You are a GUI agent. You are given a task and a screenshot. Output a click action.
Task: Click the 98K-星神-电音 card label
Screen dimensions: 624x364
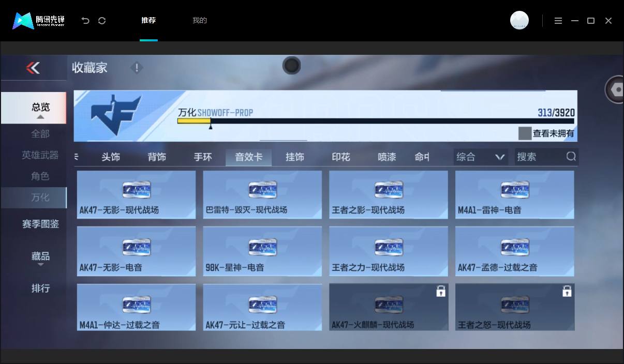[x=235, y=267]
